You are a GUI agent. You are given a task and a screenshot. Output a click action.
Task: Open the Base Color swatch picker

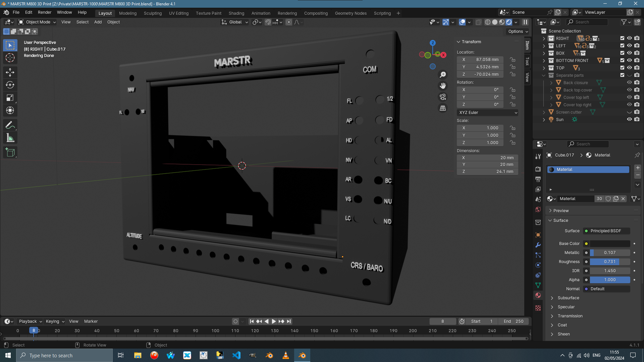(610, 244)
